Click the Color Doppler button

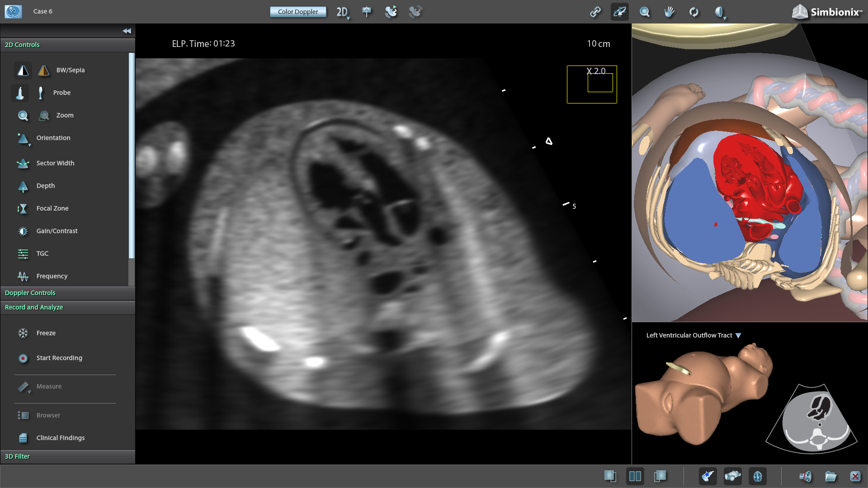tap(298, 12)
